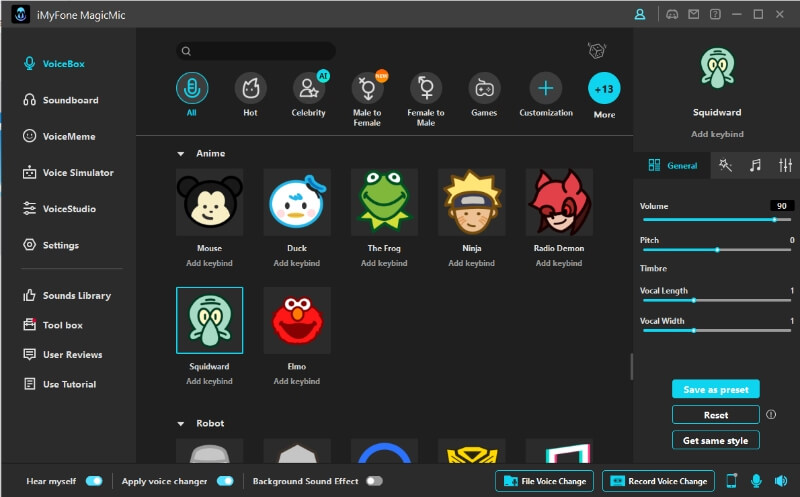Viewport: 800px width, 497px height.
Task: Switch to the magic effects tab
Action: [x=725, y=165]
